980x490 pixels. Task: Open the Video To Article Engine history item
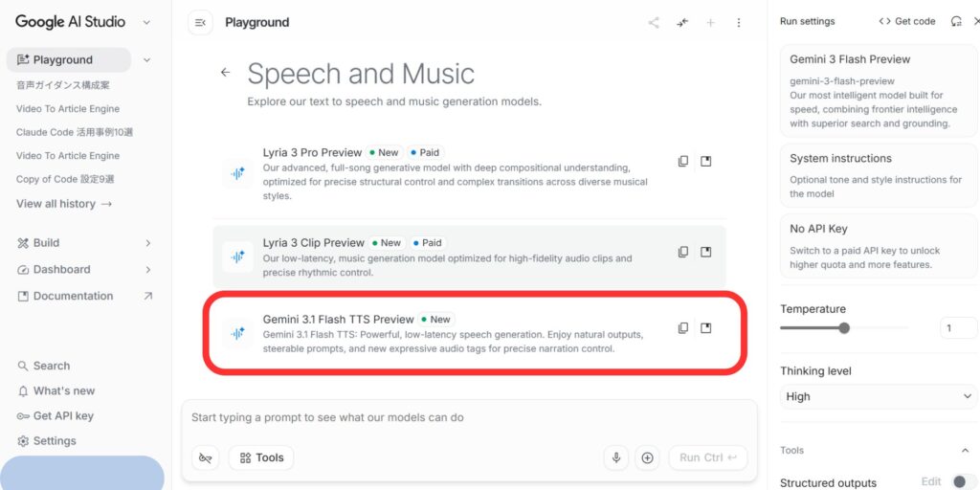point(68,109)
